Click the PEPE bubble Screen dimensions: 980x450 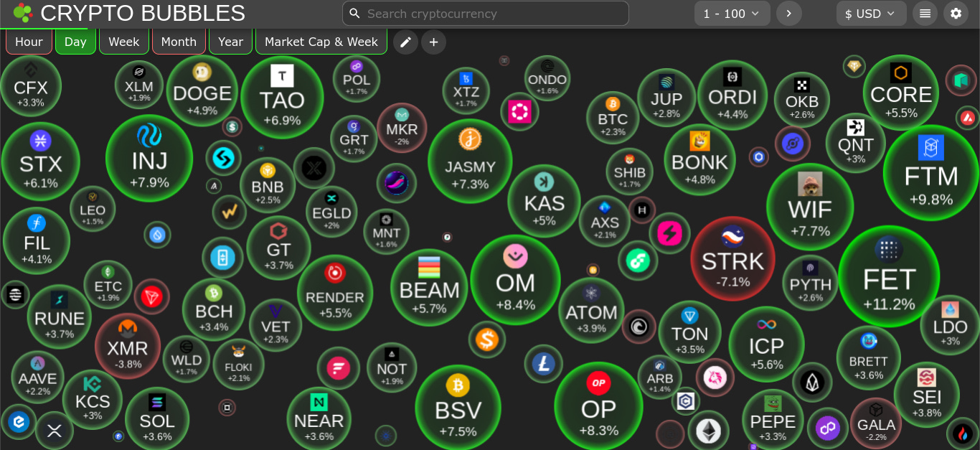pyautogui.click(x=773, y=420)
